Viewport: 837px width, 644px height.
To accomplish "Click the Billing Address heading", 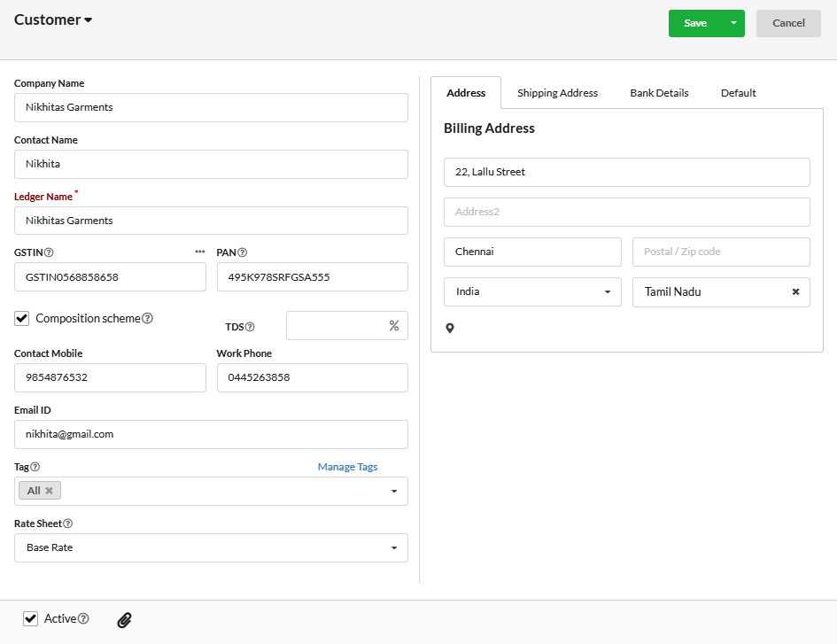I will click(489, 128).
